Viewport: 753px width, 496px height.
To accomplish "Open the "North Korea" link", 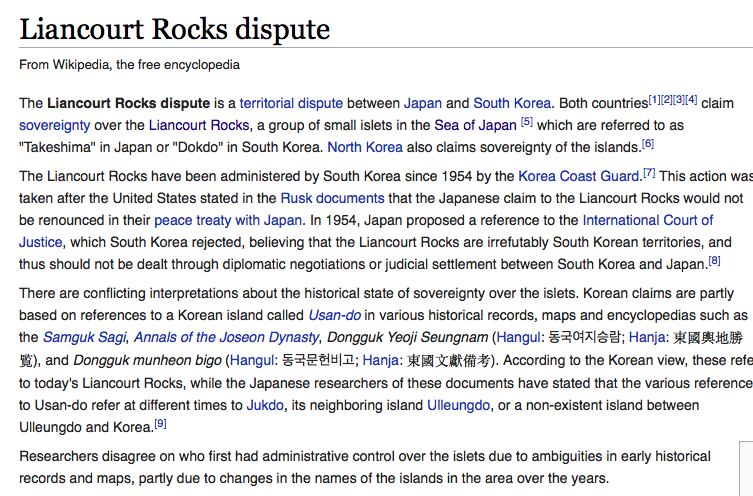I will click(x=358, y=147).
